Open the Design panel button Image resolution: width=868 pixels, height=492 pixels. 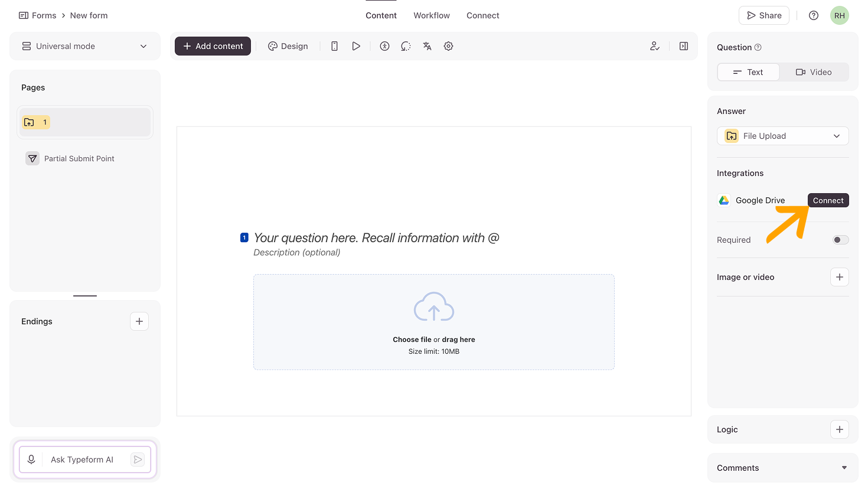(x=288, y=46)
